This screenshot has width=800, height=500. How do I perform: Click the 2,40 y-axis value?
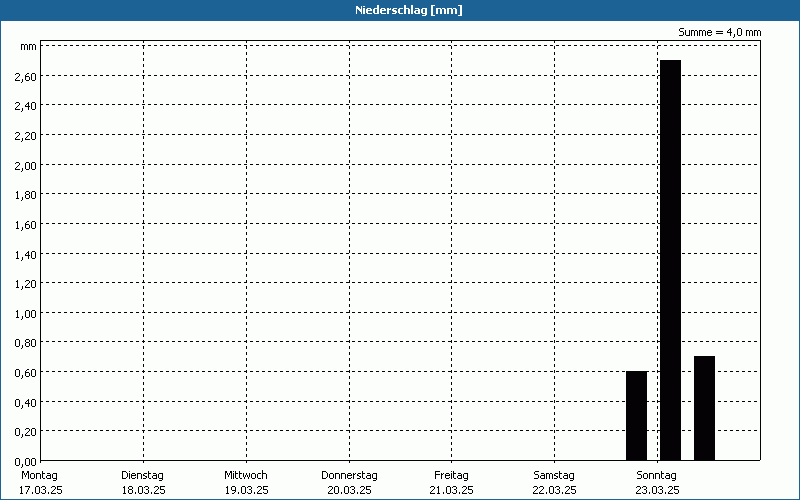pyautogui.click(x=26, y=106)
